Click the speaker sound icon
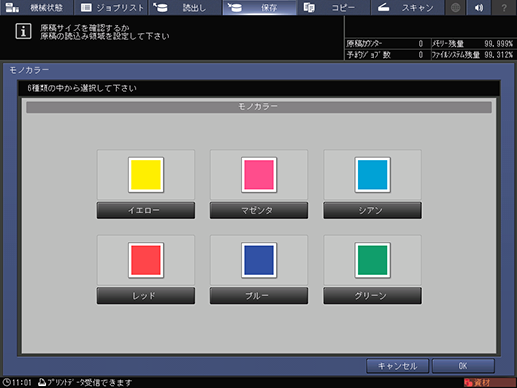 [x=479, y=7]
